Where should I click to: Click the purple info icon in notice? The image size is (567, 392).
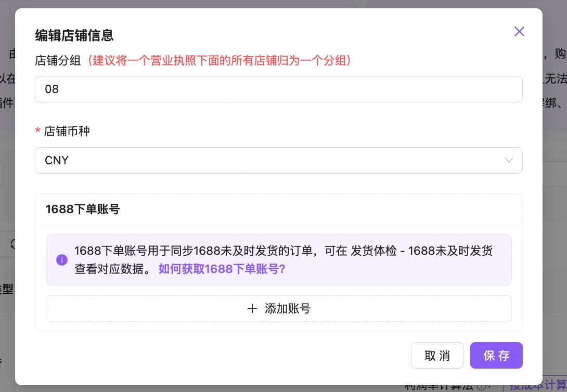62,260
